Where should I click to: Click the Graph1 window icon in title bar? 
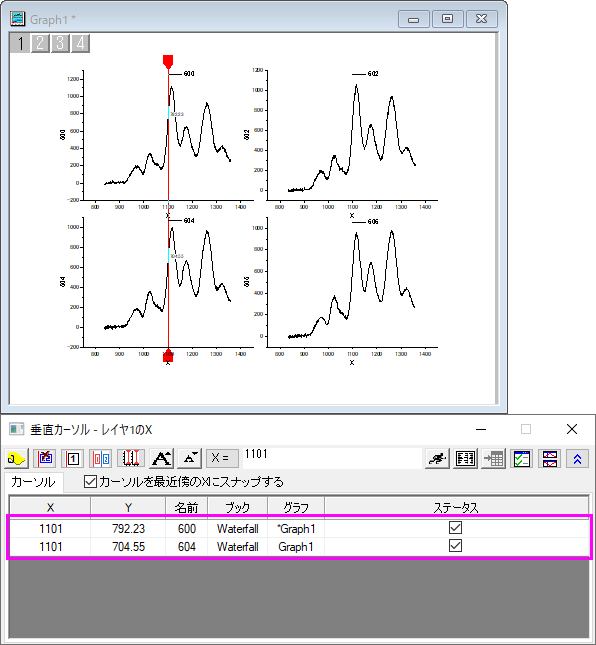click(18, 19)
